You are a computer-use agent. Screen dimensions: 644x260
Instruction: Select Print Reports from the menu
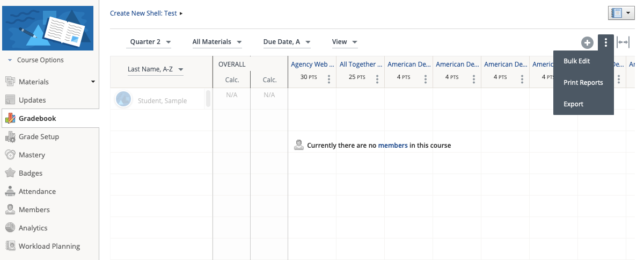click(x=583, y=83)
